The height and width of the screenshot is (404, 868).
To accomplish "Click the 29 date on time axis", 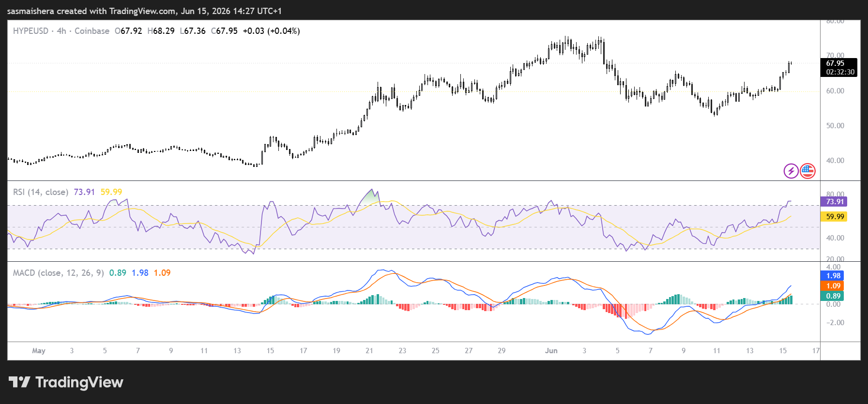I will 502,351.
